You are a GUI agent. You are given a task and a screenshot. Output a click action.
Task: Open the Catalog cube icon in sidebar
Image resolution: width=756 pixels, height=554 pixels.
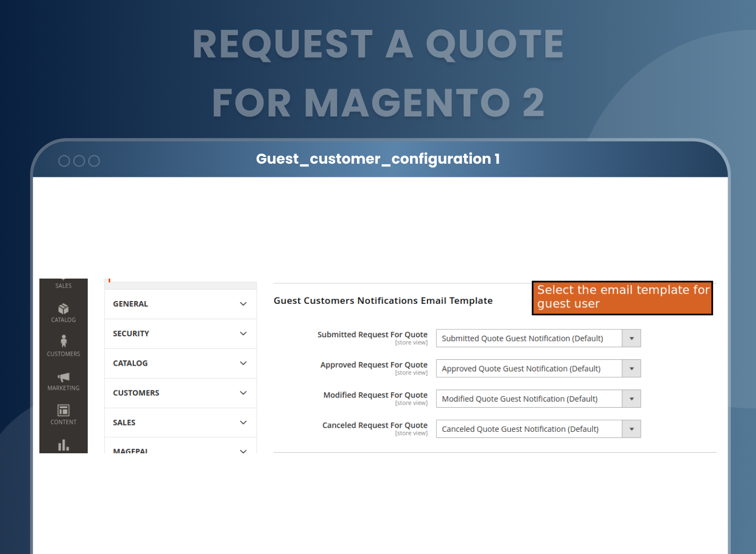64,309
